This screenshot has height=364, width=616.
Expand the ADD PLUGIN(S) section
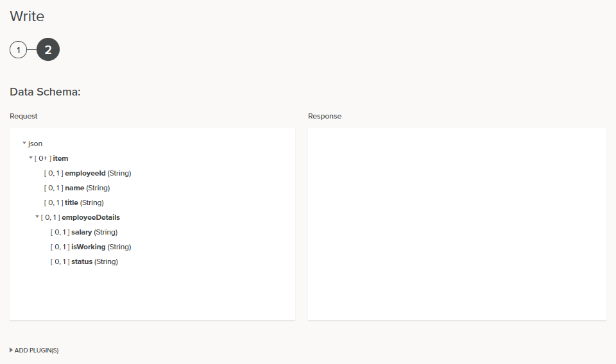click(x=34, y=351)
